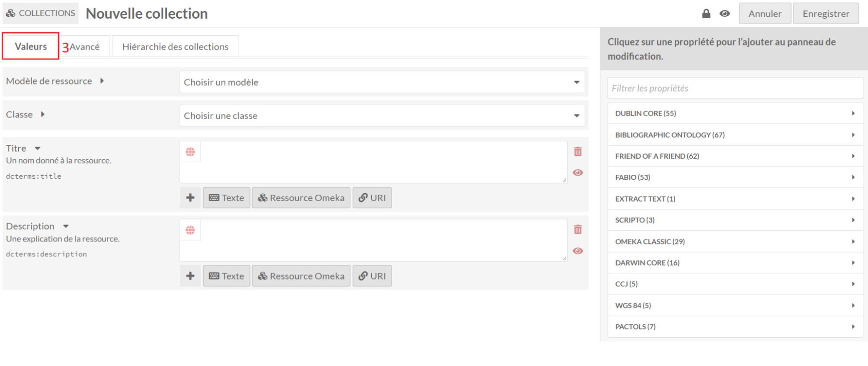868x366 pixels.
Task: Delete the Description value with trash icon
Action: tap(578, 230)
